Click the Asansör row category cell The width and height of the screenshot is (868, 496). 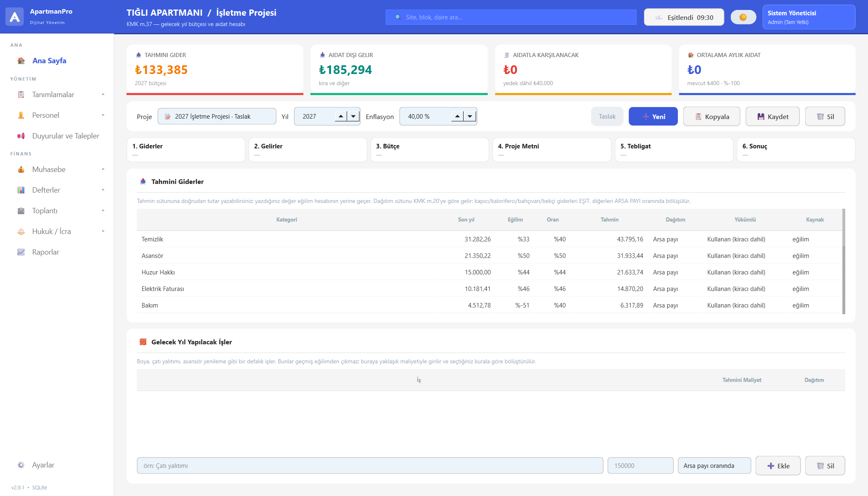(x=286, y=256)
